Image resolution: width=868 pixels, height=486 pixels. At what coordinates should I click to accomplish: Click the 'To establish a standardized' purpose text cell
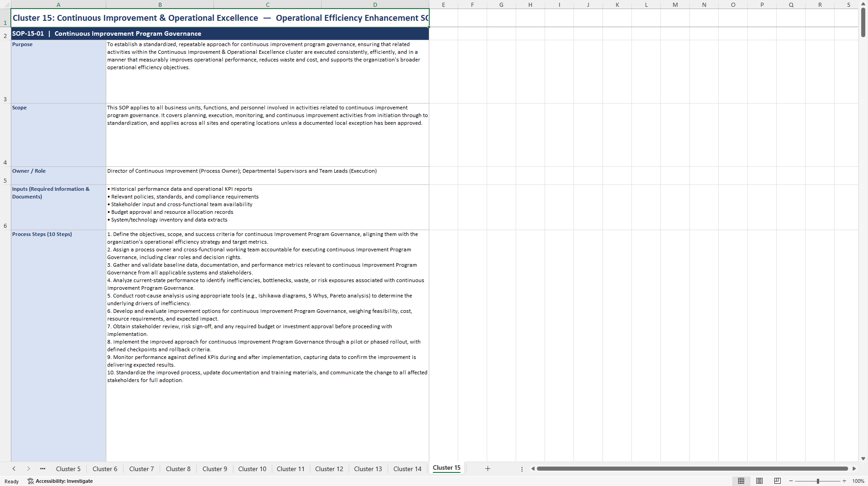(x=267, y=72)
